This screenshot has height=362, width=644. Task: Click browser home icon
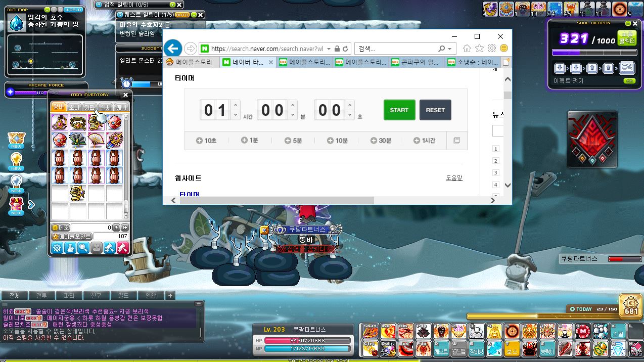tap(467, 49)
